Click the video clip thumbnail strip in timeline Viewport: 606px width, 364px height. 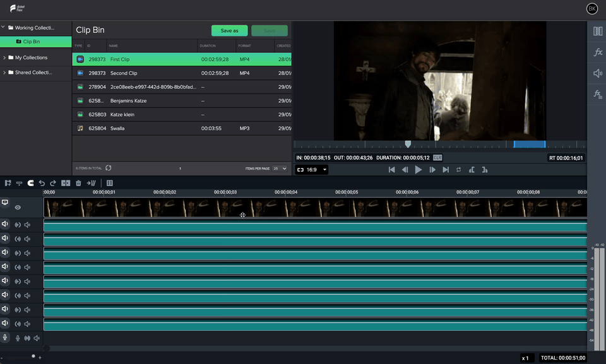[x=315, y=208]
